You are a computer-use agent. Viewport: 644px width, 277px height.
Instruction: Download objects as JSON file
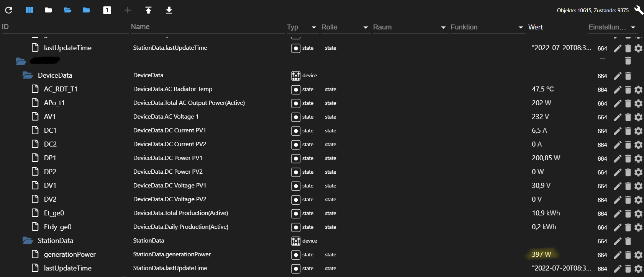[169, 10]
